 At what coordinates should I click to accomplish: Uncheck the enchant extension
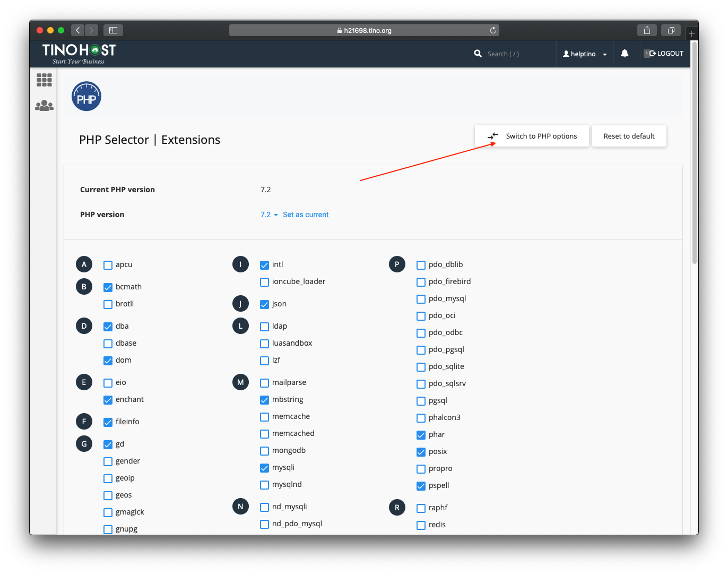click(108, 400)
